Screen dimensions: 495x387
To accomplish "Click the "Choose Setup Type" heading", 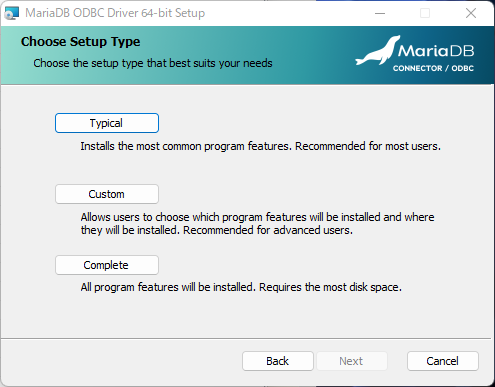I will 80,42.
